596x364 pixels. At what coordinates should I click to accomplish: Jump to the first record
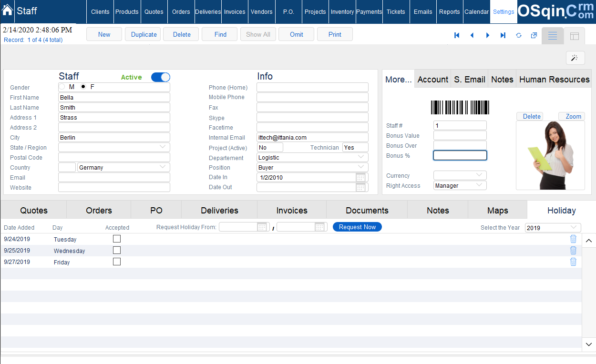coord(457,35)
